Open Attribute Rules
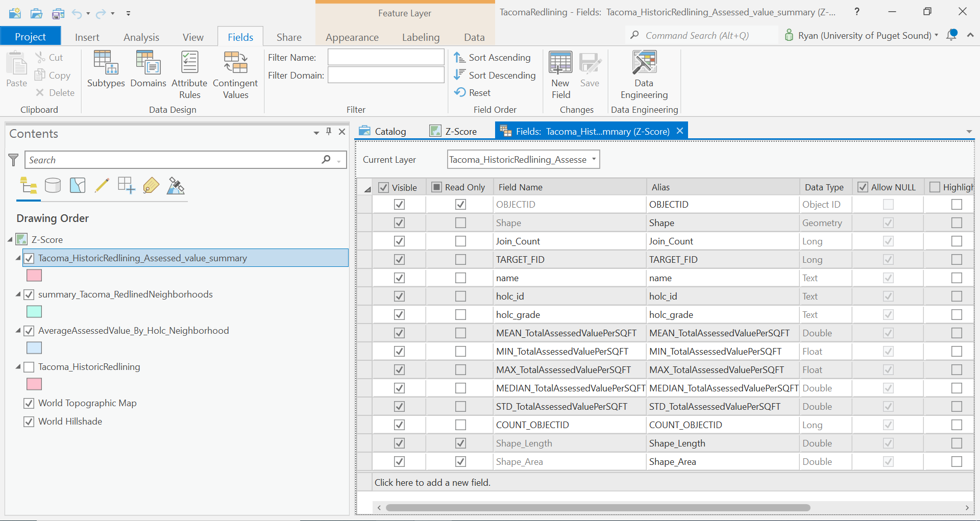The width and height of the screenshot is (980, 521). pos(189,75)
